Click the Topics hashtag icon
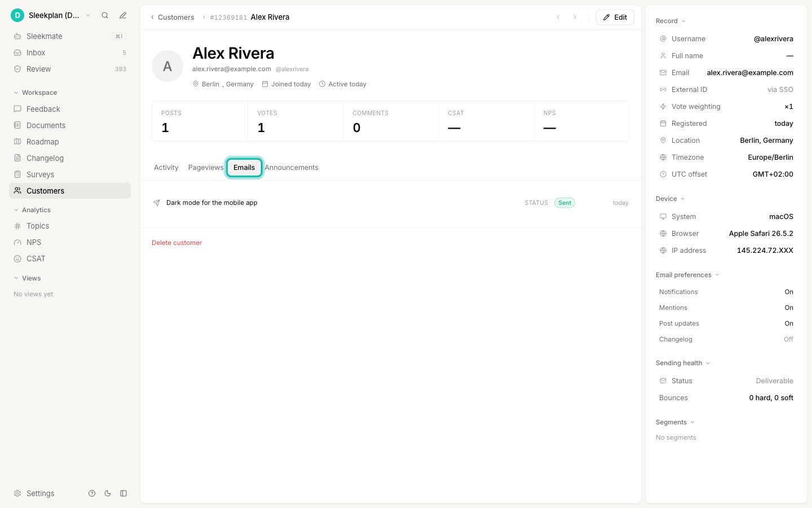This screenshot has height=508, width=812. click(17, 226)
